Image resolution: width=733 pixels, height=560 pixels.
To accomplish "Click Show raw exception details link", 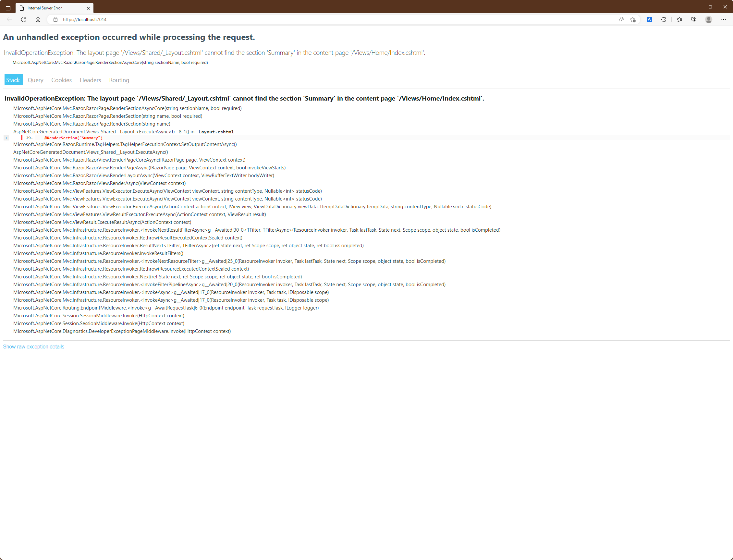I will click(34, 347).
